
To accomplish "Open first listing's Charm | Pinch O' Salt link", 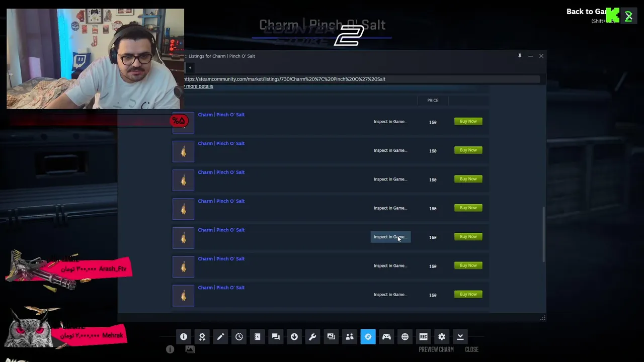I will (221, 115).
